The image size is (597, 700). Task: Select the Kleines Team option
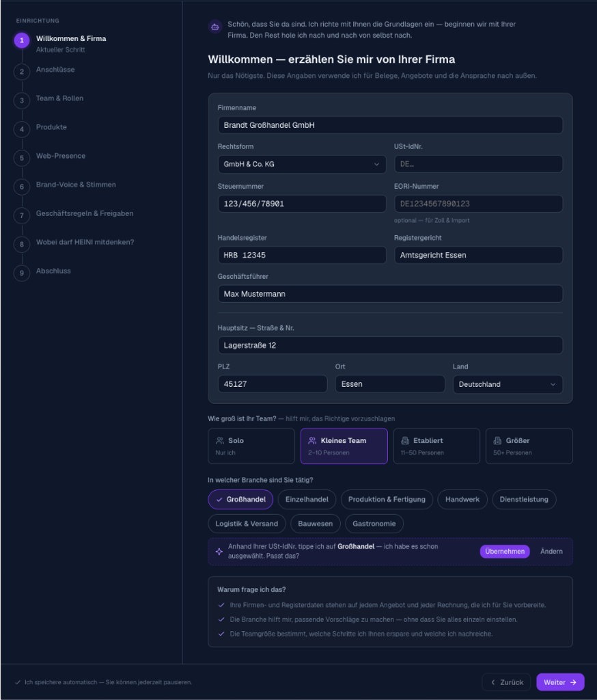click(344, 446)
